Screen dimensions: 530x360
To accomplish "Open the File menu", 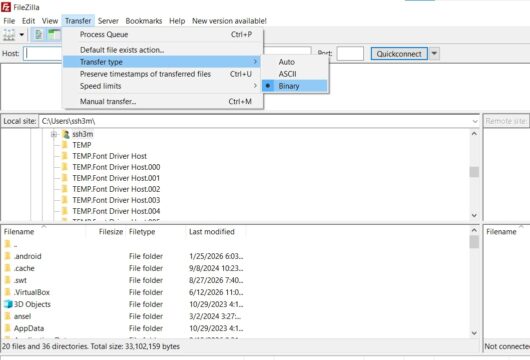I will [9, 21].
